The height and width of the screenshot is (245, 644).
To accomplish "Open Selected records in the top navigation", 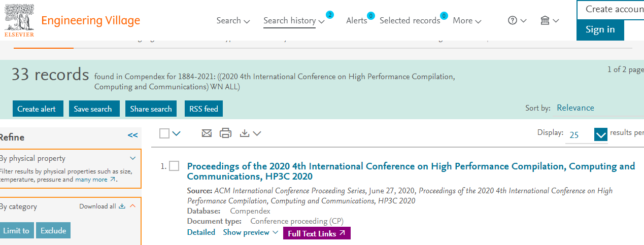I will click(410, 21).
